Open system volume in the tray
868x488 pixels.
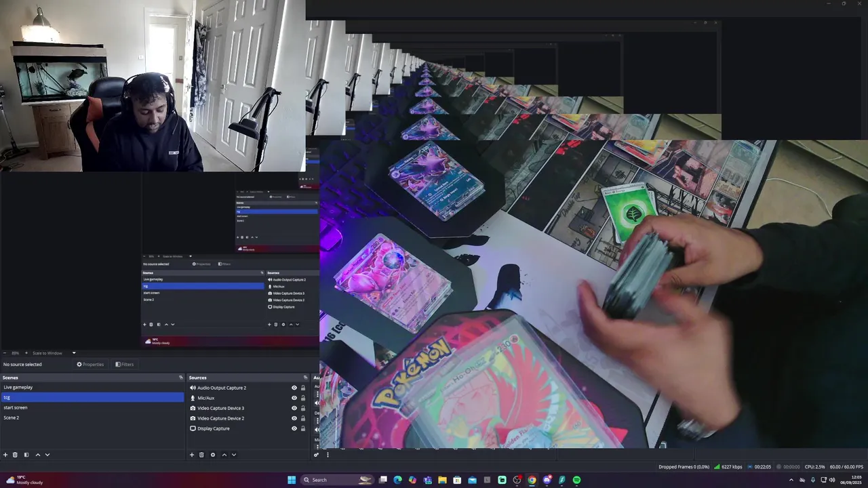(832, 480)
